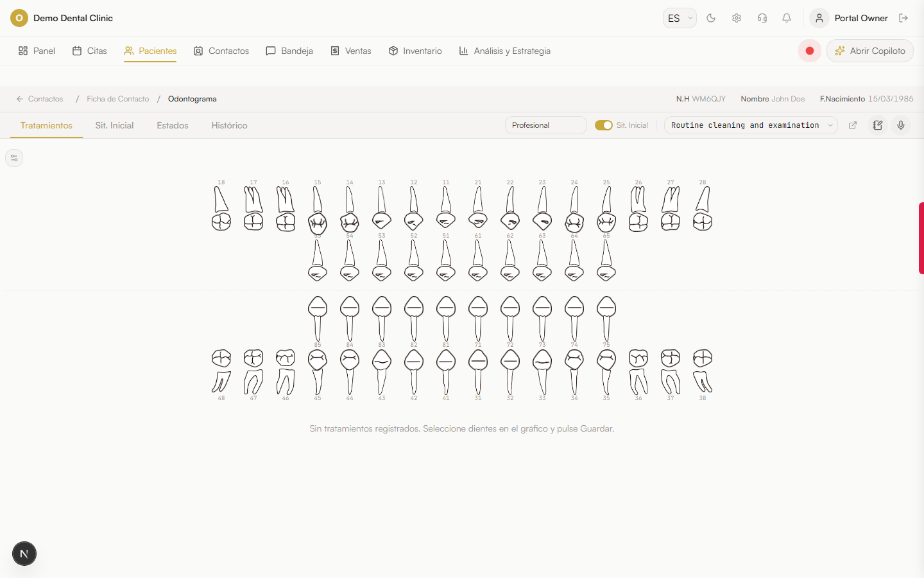
Task: Open the Ficha de Contacto breadcrumb
Action: (x=118, y=99)
